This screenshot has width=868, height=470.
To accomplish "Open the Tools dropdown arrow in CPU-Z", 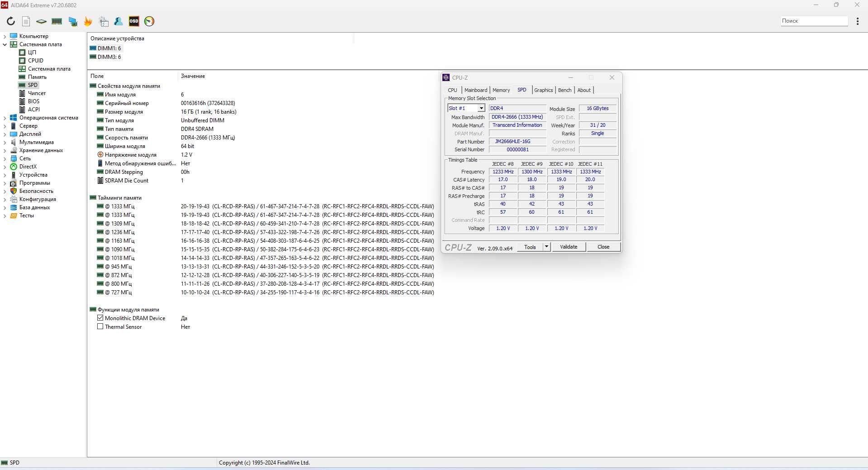I will (546, 247).
